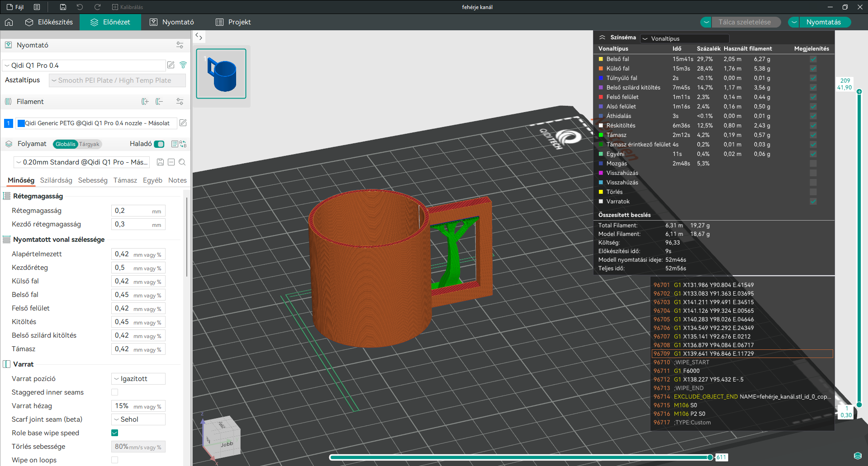Screen dimensions: 868x466
Task: Click the home icon in top toolbar
Action: pos(9,22)
